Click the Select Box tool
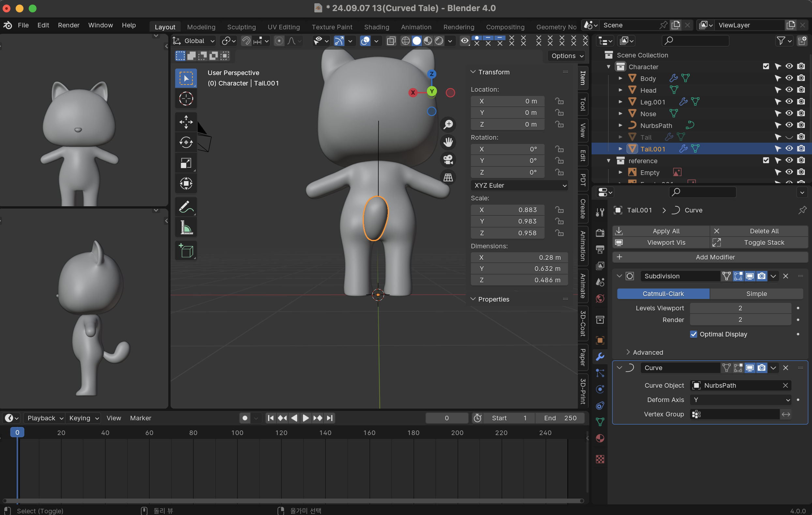The height and width of the screenshot is (515, 812). 186,78
